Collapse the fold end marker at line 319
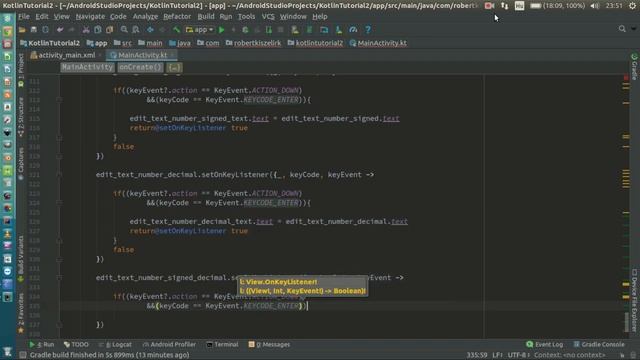Screen dimensions: 640x360 pos(59,156)
